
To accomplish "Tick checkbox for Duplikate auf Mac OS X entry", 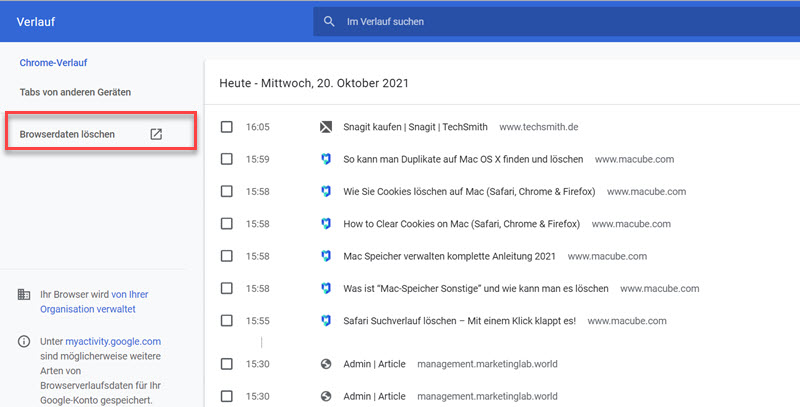I will point(227,159).
